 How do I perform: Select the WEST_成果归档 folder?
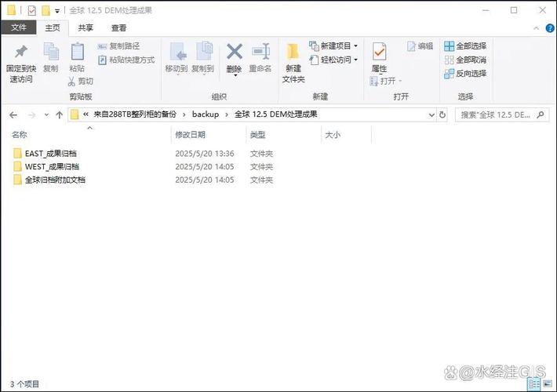52,166
